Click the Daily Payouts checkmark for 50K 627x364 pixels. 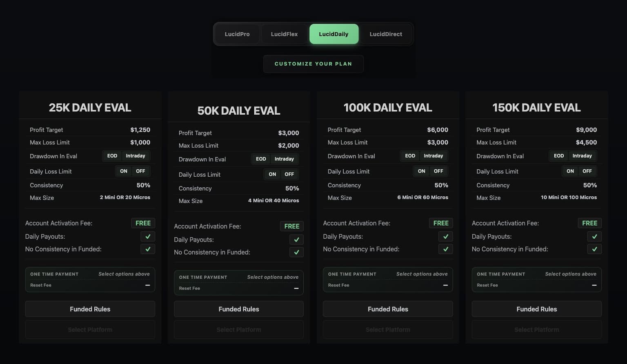click(x=296, y=240)
